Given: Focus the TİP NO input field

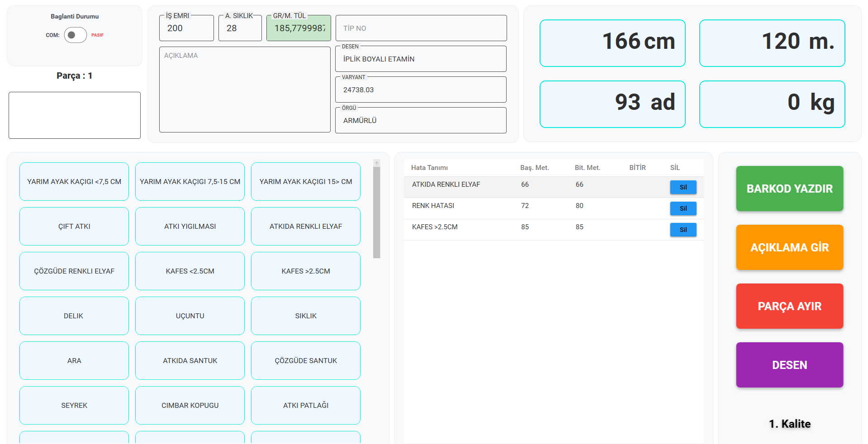Looking at the screenshot, I should coord(421,28).
